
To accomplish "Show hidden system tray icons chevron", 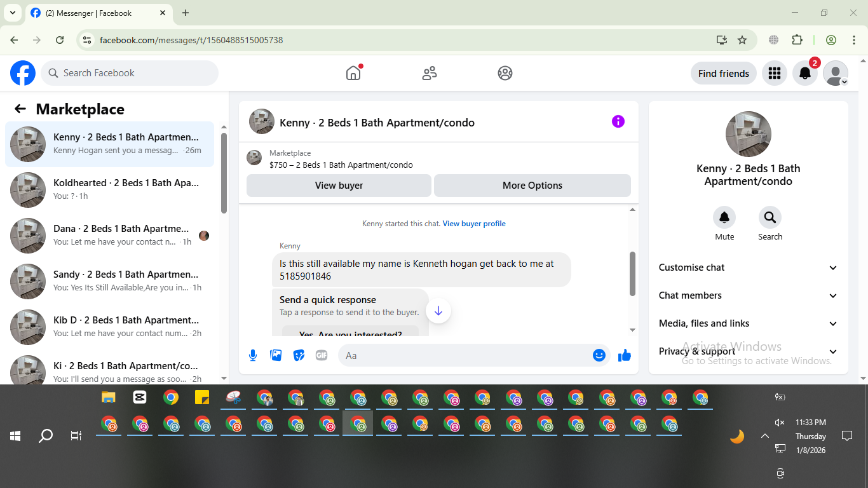I will 765,436.
